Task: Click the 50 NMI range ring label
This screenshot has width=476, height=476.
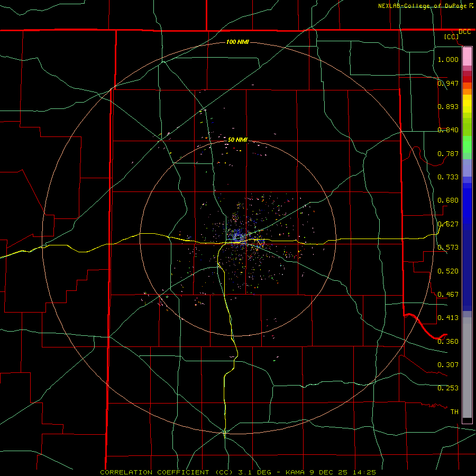Action: [x=237, y=140]
